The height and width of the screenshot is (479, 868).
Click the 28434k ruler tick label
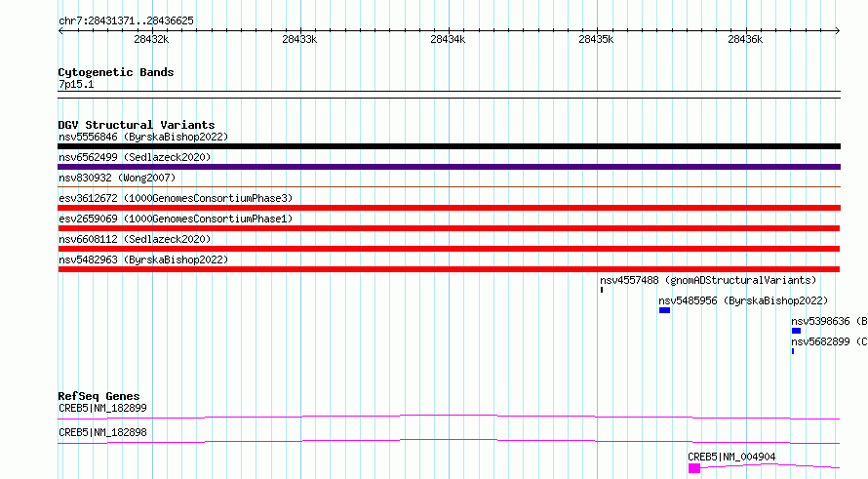(x=448, y=39)
